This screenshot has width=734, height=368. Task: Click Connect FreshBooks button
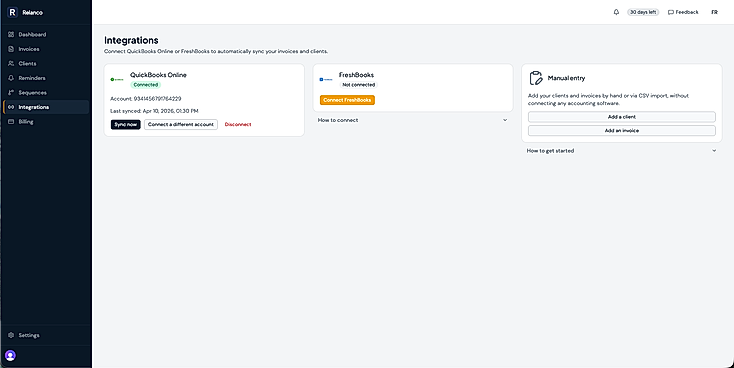[347, 100]
